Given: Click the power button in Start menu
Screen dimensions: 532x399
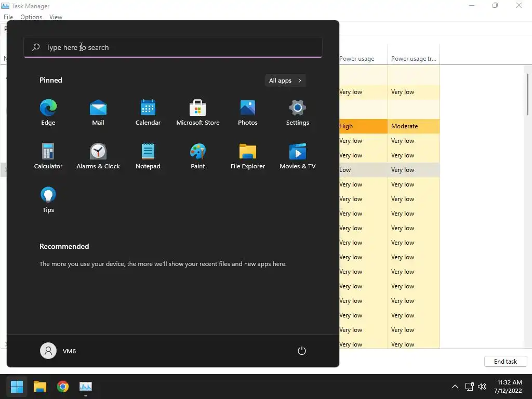Looking at the screenshot, I should [x=302, y=351].
